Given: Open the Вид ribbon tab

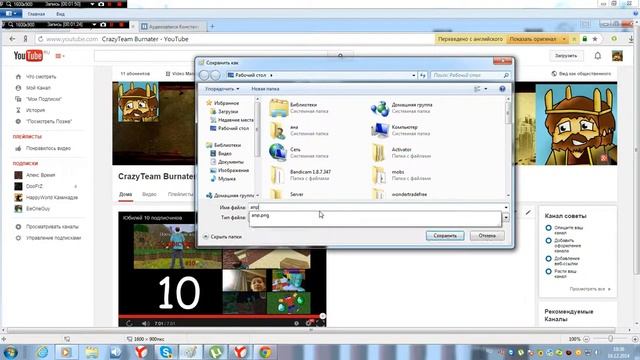Looking at the screenshot, I should pos(60,14).
